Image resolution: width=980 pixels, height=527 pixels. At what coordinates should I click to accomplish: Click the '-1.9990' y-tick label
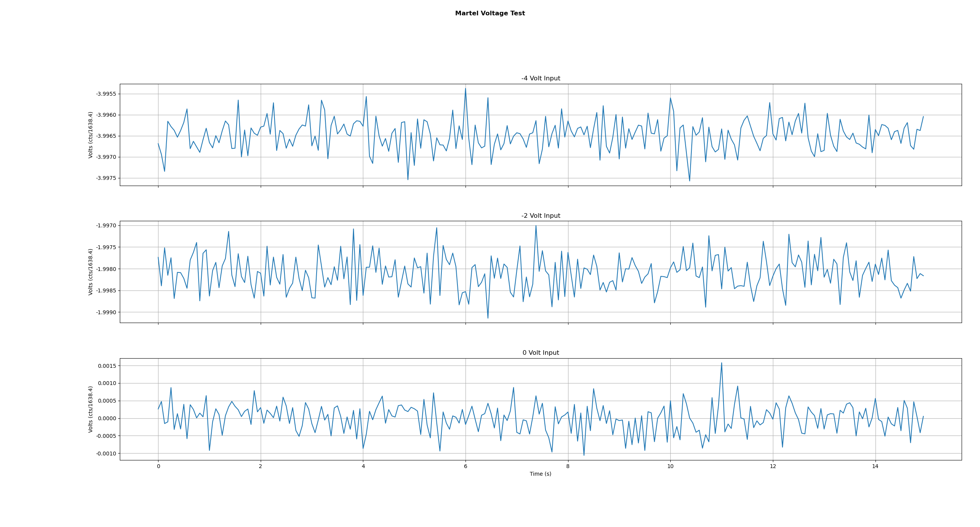106,313
